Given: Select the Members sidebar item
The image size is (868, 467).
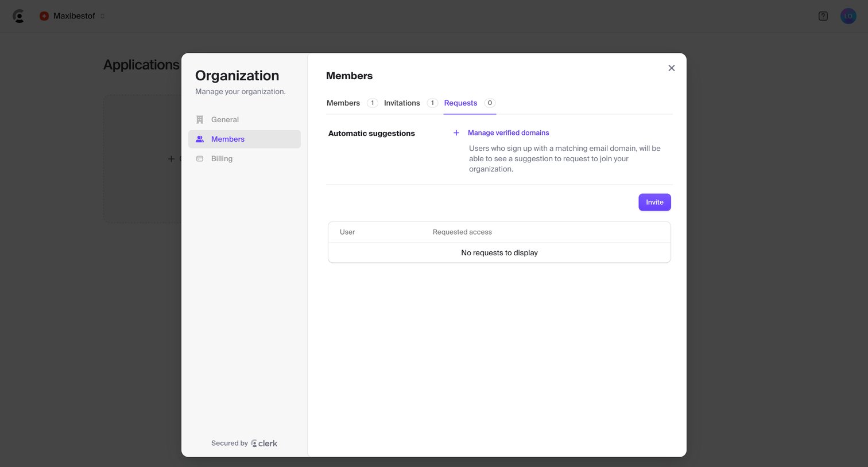Looking at the screenshot, I should coord(245,139).
